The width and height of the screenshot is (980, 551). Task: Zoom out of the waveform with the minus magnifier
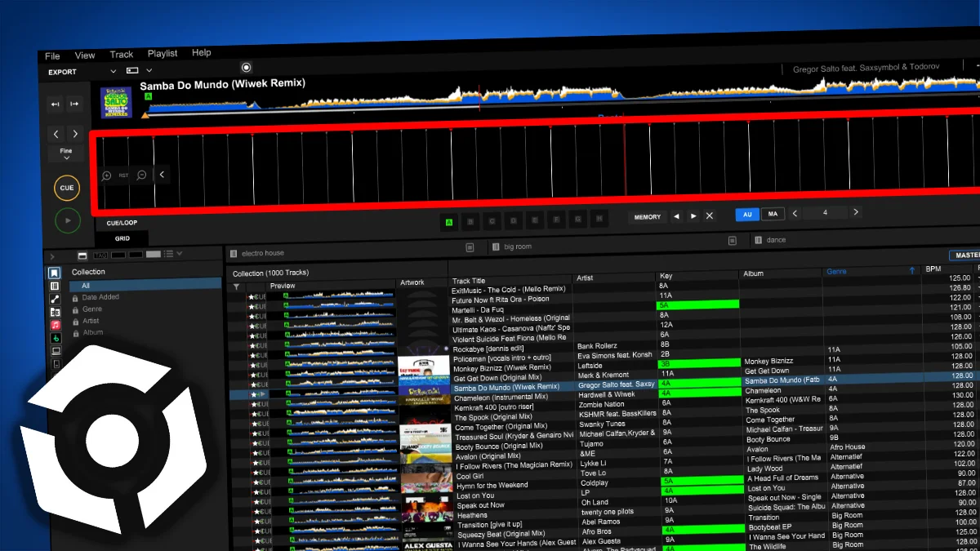(141, 175)
